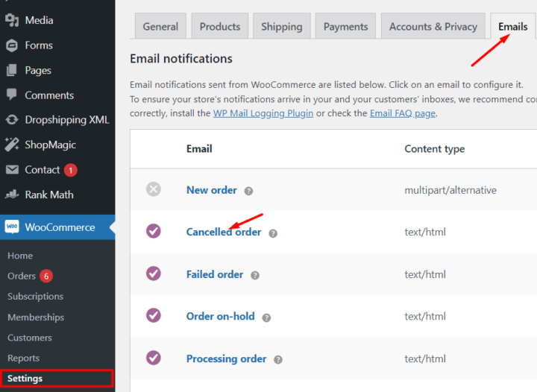Open help tooltip next to Processing order
Viewport: 537px width, 392px height.
click(278, 360)
